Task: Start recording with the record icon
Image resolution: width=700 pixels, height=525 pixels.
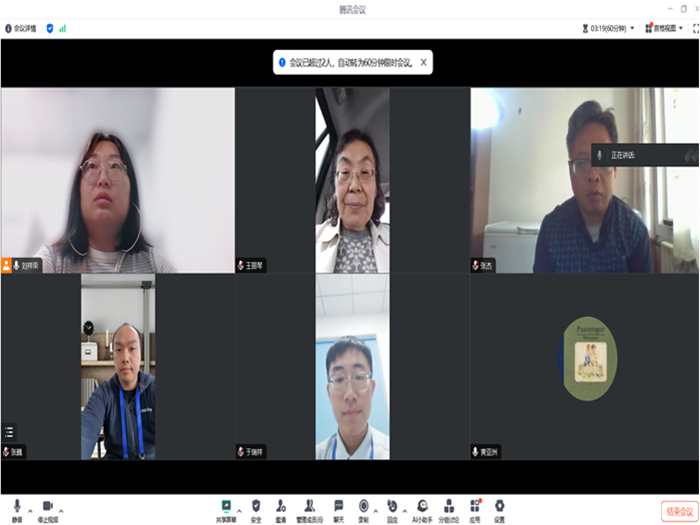Action: point(364,507)
